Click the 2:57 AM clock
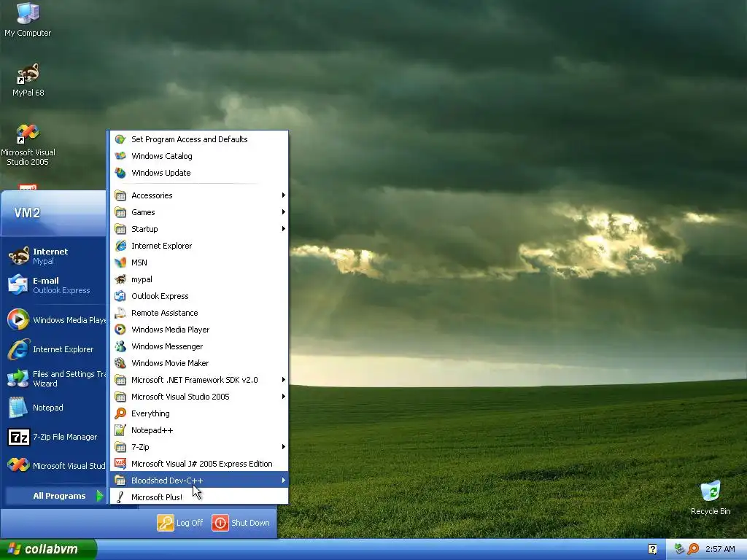Image resolution: width=747 pixels, height=560 pixels. pyautogui.click(x=720, y=549)
